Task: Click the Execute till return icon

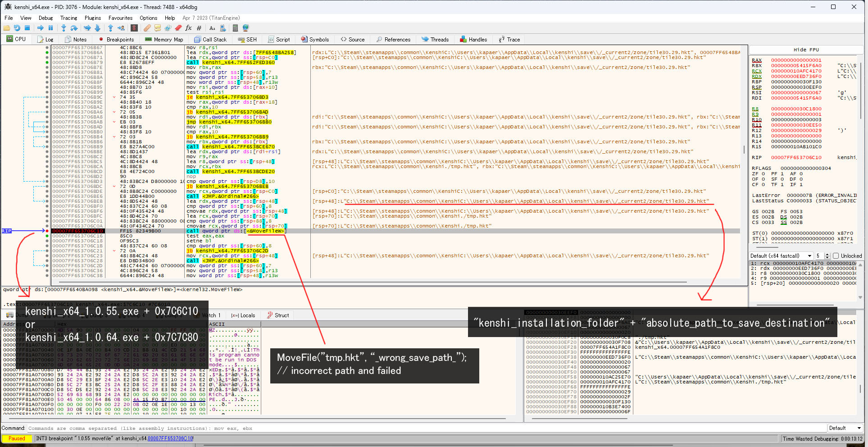Action: (110, 28)
